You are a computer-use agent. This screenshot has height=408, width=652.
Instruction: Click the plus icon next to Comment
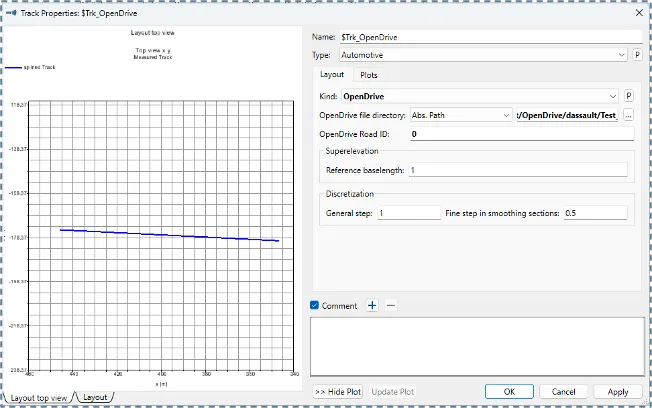(372, 305)
